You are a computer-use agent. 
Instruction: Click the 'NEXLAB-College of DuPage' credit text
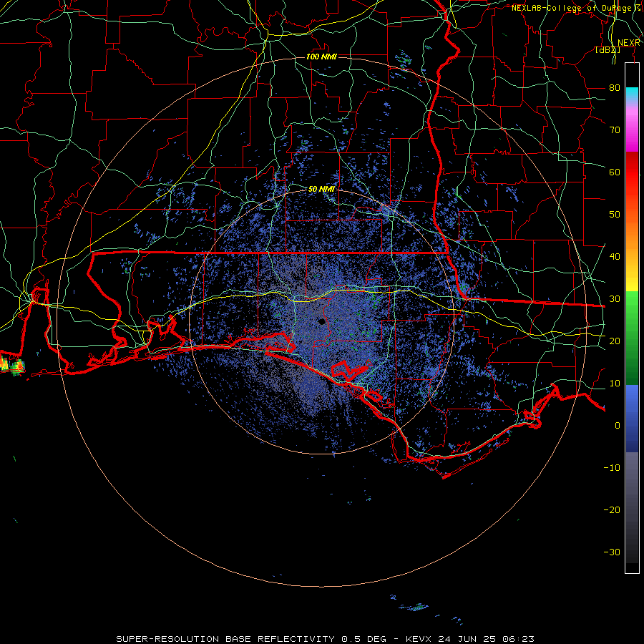571,8
